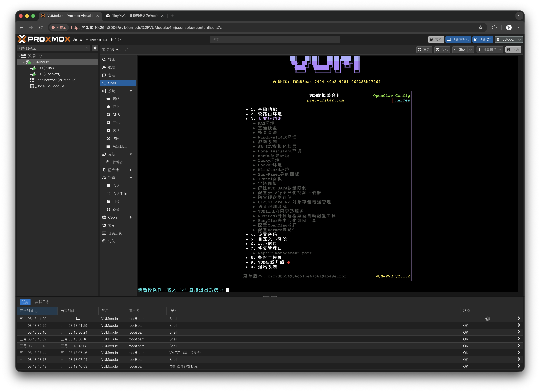Viewport: 540px width, 392px height.
Task: Switch to the 集群日志 tab
Action: tap(42, 302)
